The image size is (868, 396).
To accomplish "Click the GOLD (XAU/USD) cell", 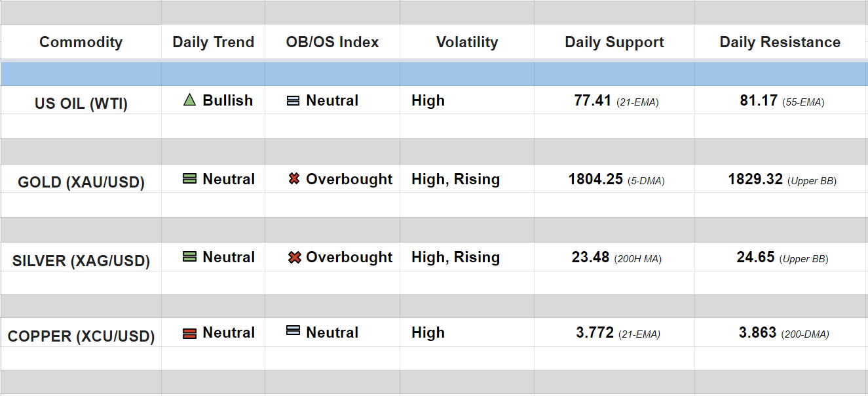I will (x=81, y=182).
